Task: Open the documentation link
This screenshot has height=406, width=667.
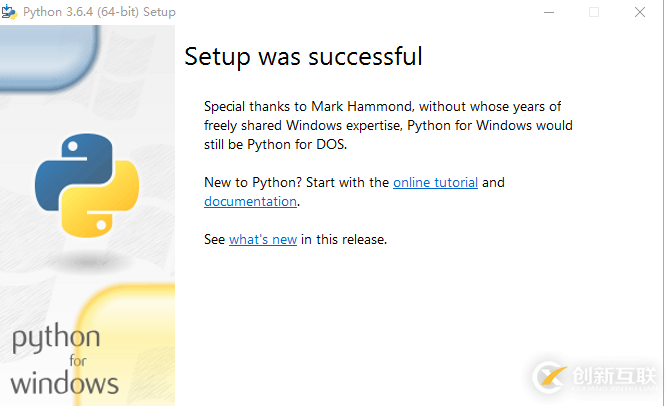Action: coord(250,201)
